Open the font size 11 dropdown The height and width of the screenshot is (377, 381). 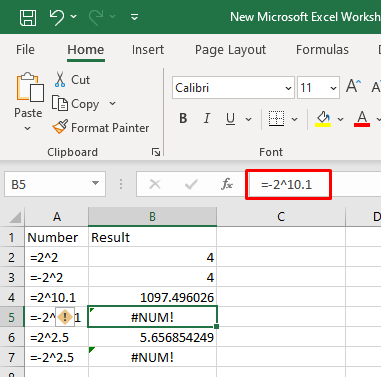pyautogui.click(x=333, y=88)
